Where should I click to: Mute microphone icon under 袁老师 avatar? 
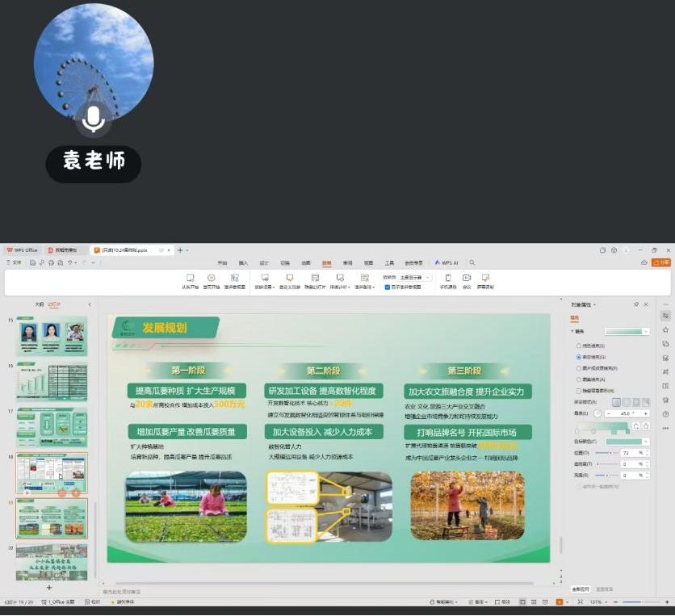coord(94,119)
